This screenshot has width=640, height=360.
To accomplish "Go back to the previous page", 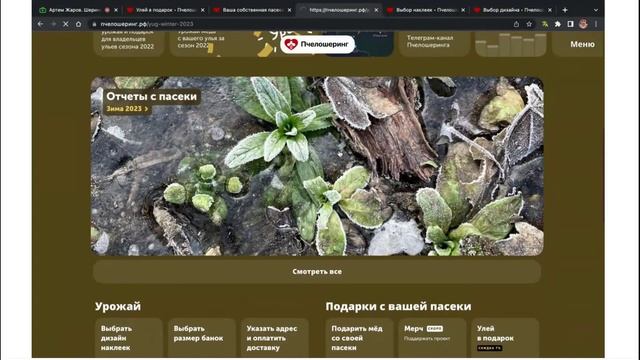I will [x=40, y=24].
